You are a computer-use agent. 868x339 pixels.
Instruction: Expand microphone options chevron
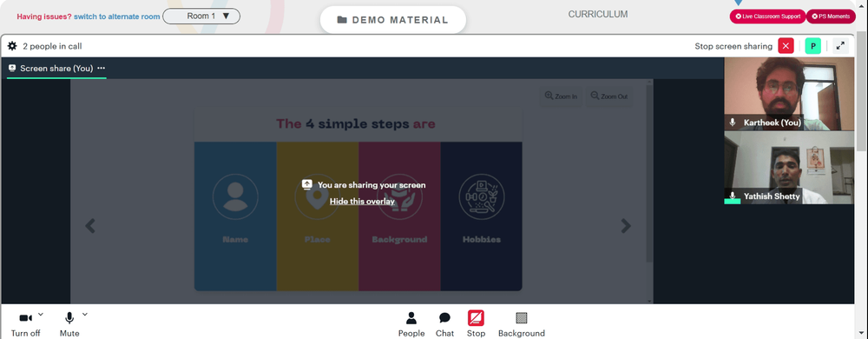(x=85, y=314)
